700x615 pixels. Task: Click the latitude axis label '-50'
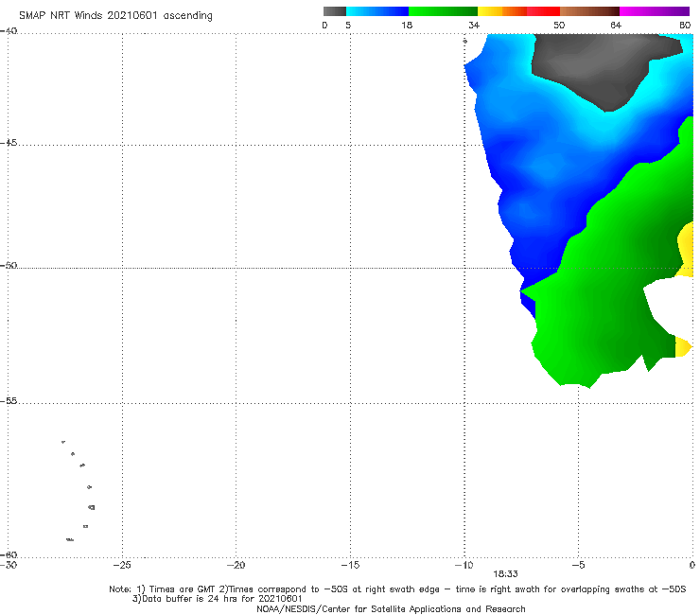click(x=9, y=265)
